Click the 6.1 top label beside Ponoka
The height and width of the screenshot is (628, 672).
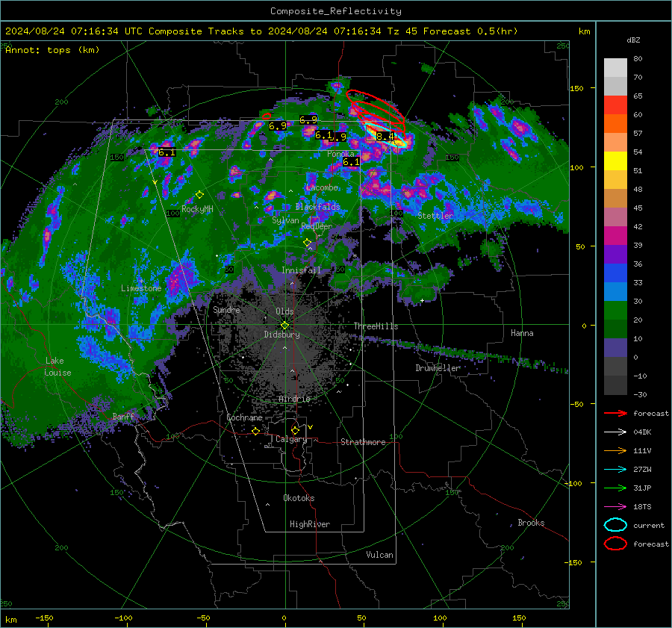(x=351, y=162)
